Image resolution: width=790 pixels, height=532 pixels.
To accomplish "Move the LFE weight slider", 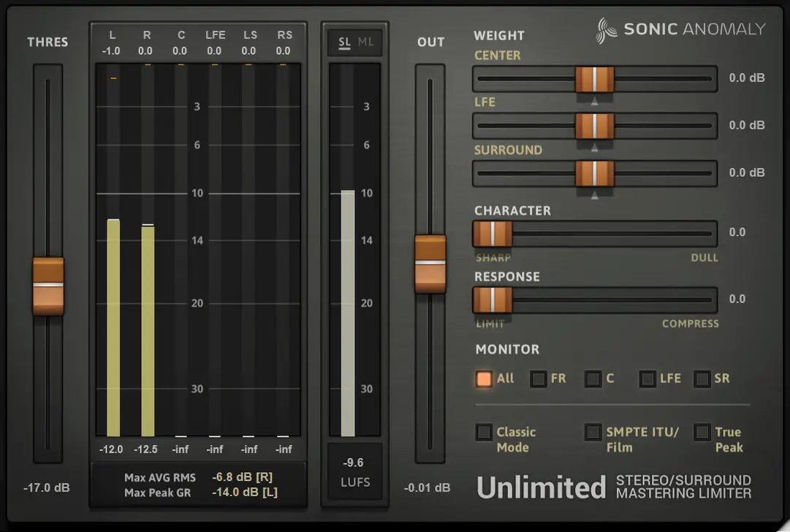I will tap(594, 126).
